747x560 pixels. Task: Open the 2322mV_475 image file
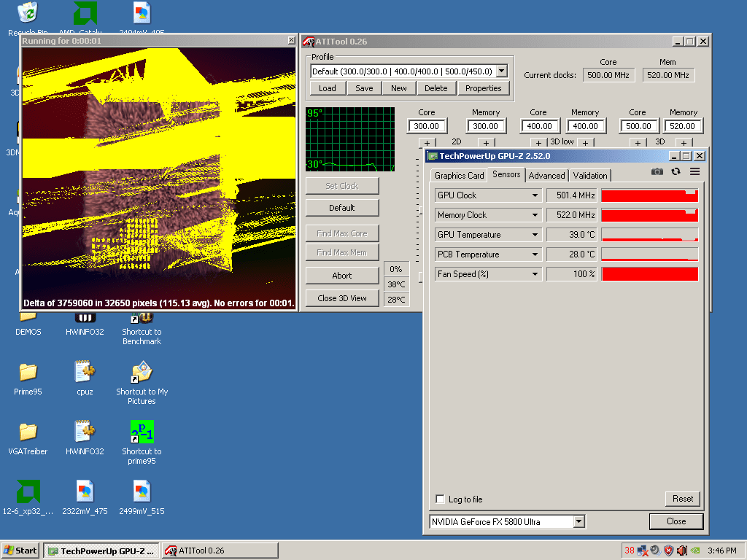click(85, 498)
